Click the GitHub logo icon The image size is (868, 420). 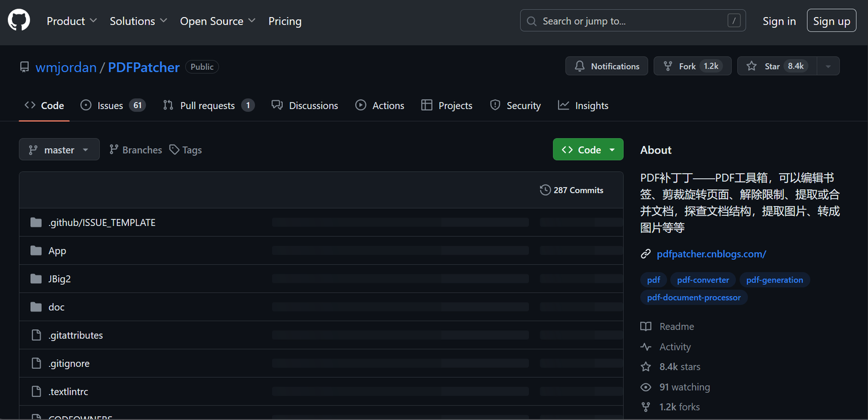(19, 21)
